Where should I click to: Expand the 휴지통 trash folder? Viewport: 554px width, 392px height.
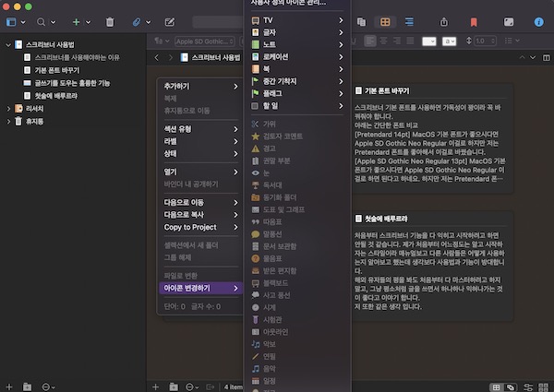tap(8, 122)
